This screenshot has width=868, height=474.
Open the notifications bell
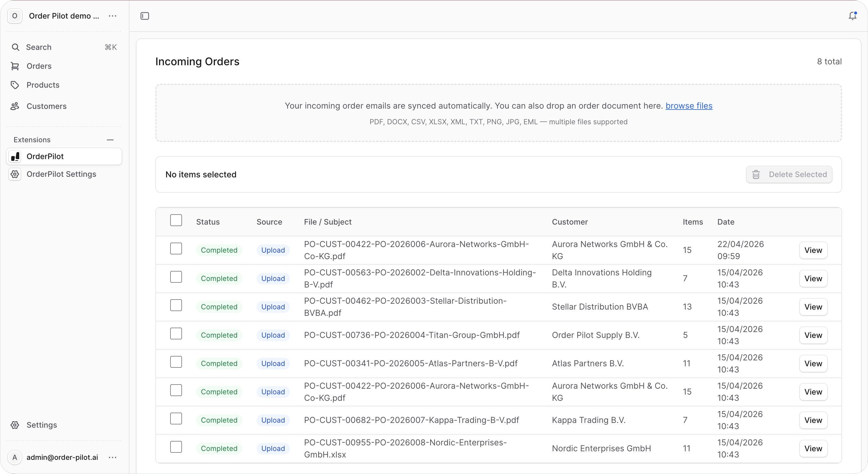[x=852, y=16]
